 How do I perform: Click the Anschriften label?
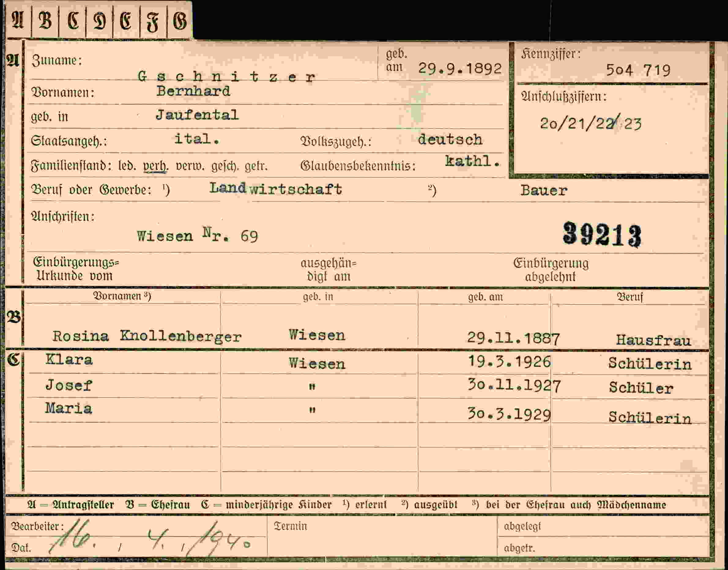click(63, 217)
